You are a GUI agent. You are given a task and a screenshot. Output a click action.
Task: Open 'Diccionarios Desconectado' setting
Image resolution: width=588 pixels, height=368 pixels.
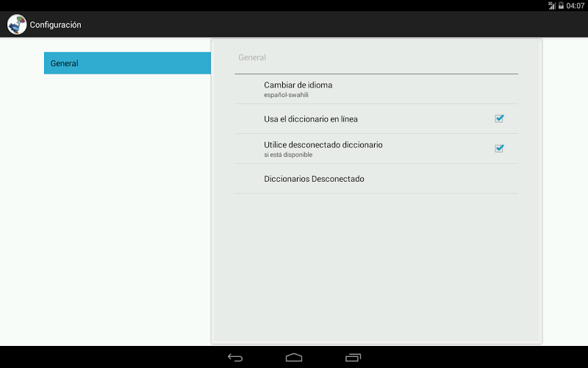(376, 179)
